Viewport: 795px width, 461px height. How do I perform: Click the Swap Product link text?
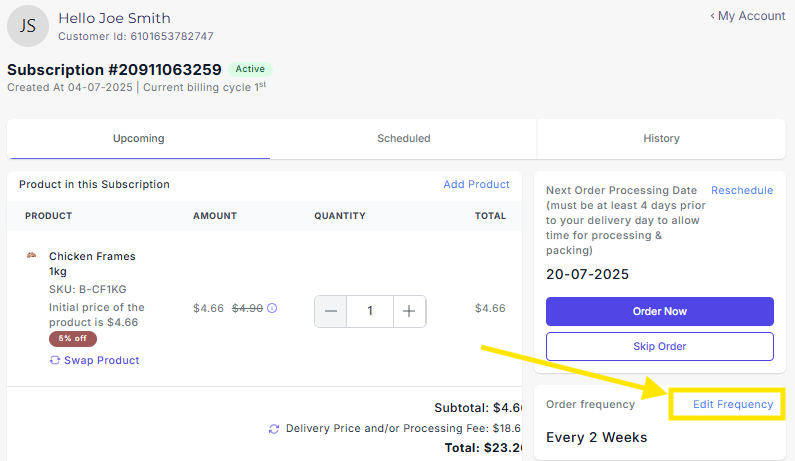click(x=101, y=360)
